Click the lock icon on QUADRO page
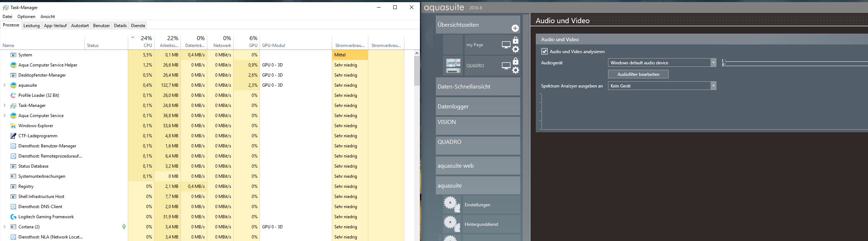Image resolution: width=868 pixels, height=241 pixels. tap(516, 61)
